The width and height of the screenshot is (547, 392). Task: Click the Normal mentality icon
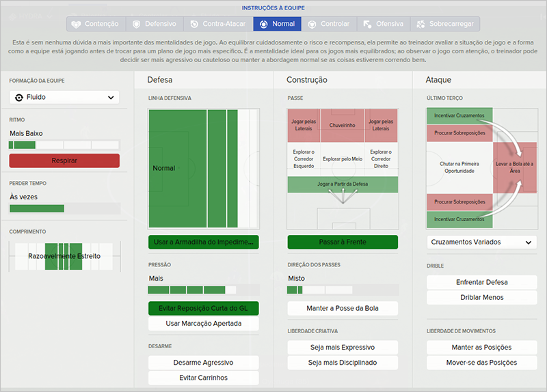[263, 24]
